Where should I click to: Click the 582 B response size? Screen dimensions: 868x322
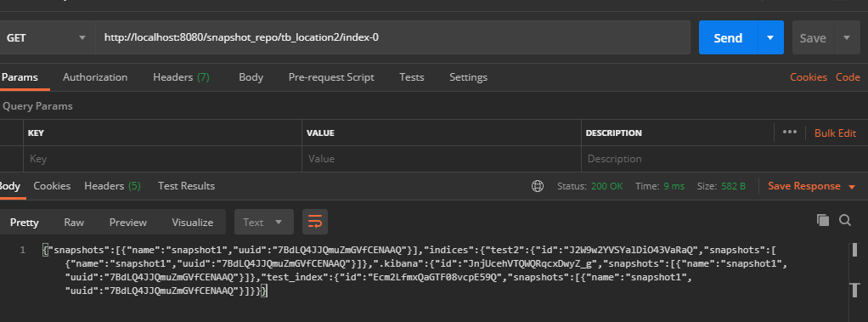(734, 186)
